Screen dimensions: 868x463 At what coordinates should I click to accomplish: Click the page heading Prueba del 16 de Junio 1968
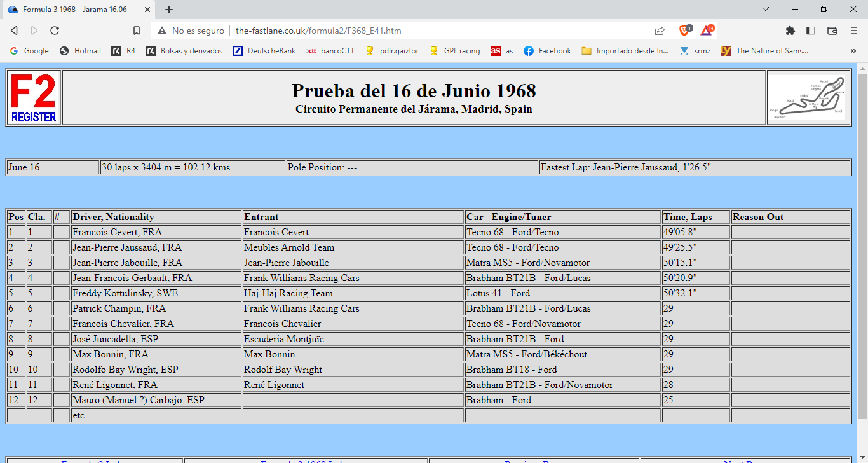pyautogui.click(x=414, y=91)
